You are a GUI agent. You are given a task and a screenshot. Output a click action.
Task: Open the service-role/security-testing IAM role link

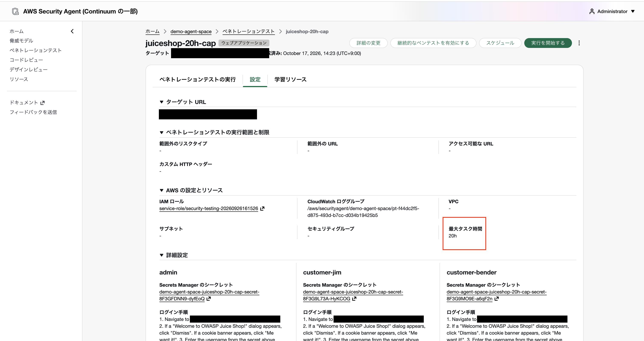pyautogui.click(x=208, y=208)
